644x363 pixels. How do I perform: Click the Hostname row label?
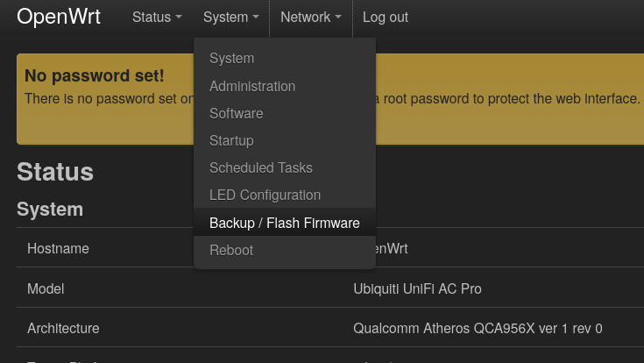58,248
